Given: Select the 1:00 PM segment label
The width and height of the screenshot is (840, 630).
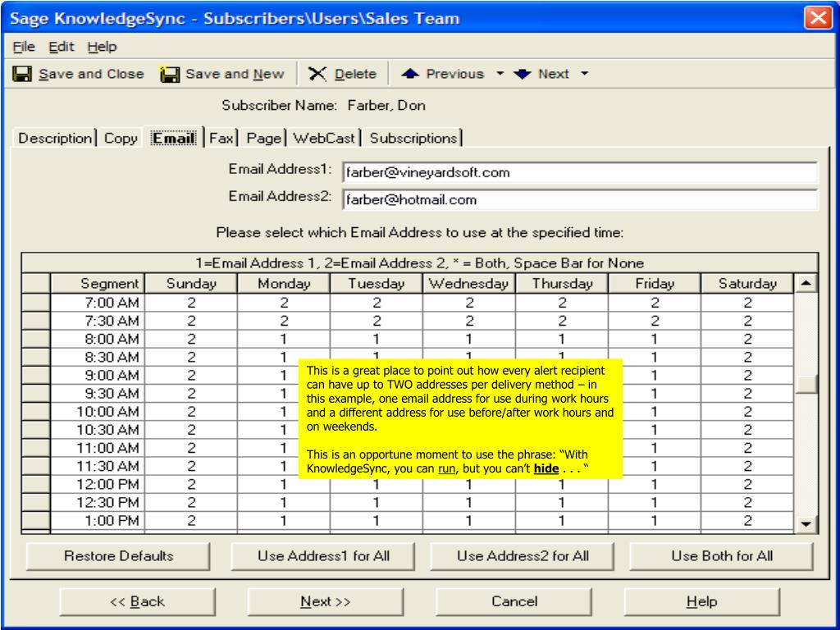Looking at the screenshot, I should [98, 521].
